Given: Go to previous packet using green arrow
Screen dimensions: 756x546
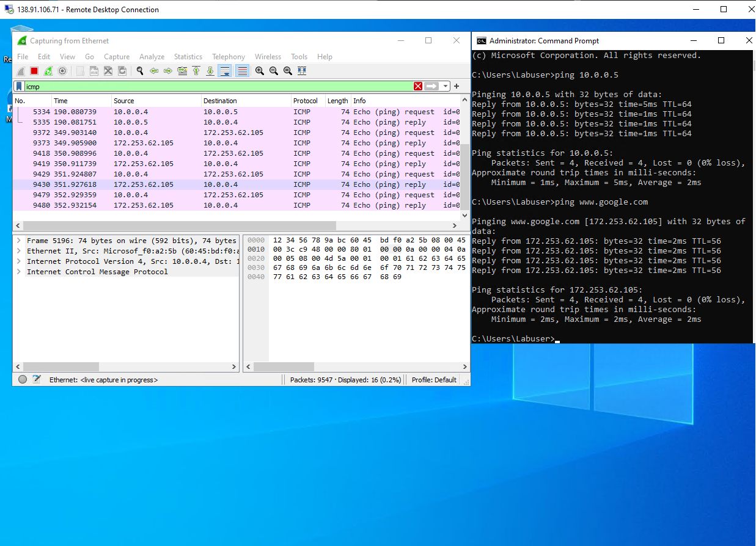Looking at the screenshot, I should point(153,70).
